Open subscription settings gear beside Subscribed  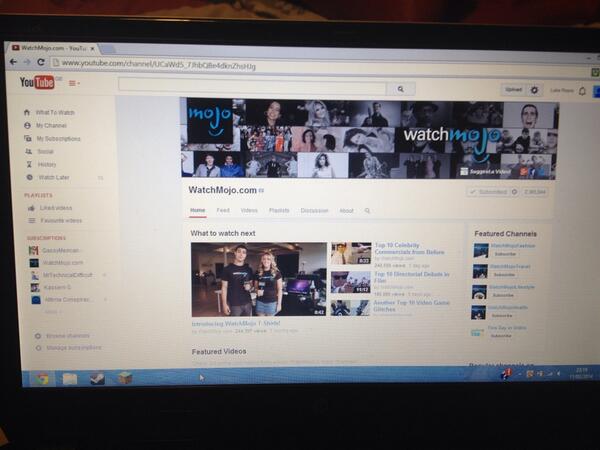click(515, 192)
